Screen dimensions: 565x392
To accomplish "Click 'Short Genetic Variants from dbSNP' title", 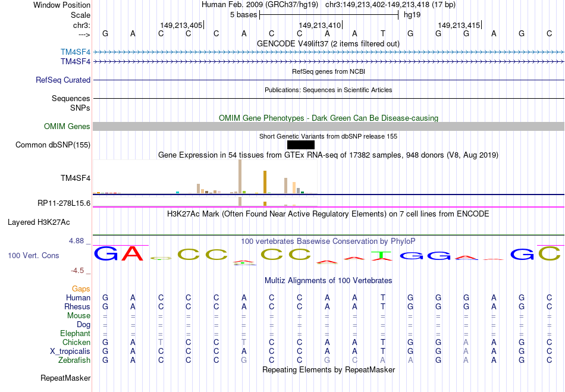I will click(328, 136).
